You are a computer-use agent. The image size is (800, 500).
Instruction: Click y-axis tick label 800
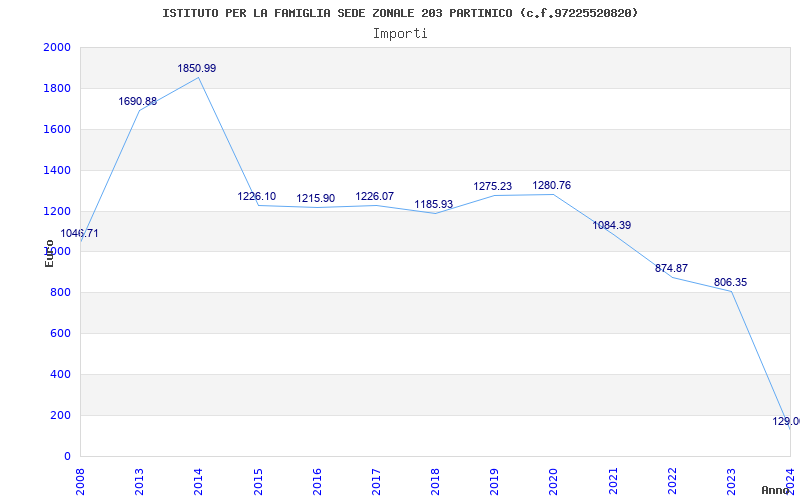click(x=61, y=293)
